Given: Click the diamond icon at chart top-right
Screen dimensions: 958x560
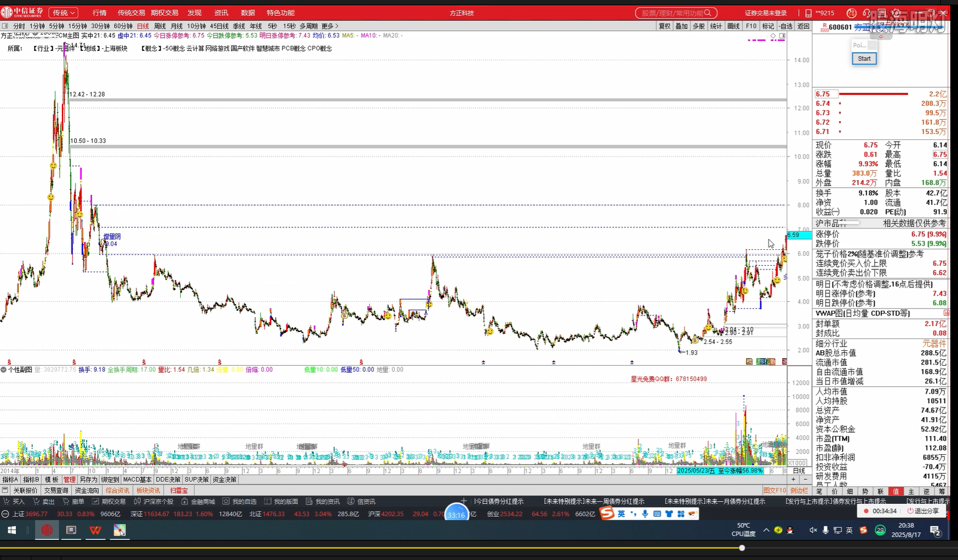Looking at the screenshot, I should [x=773, y=36].
